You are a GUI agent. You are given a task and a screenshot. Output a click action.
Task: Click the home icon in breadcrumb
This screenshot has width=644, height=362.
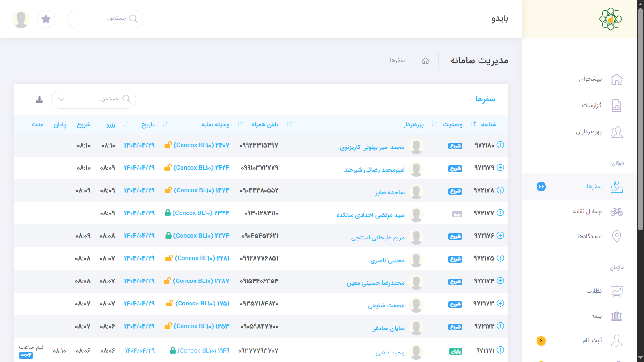coord(425,61)
